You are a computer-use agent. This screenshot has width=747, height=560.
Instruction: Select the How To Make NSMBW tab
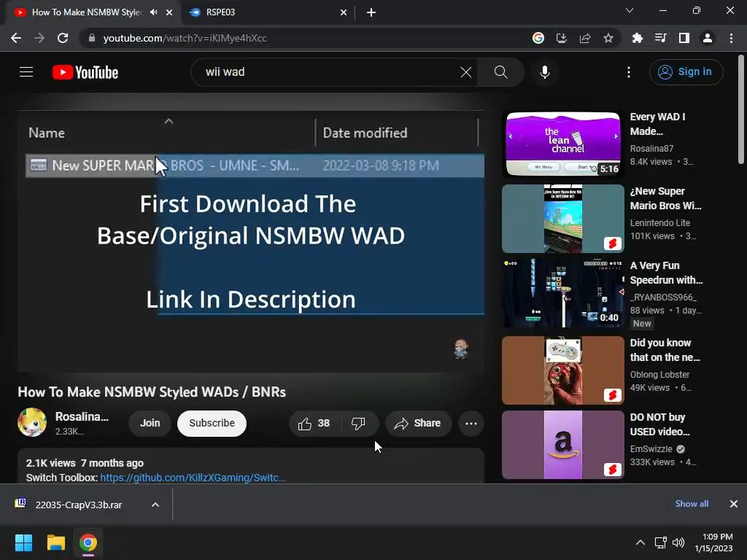click(93, 12)
